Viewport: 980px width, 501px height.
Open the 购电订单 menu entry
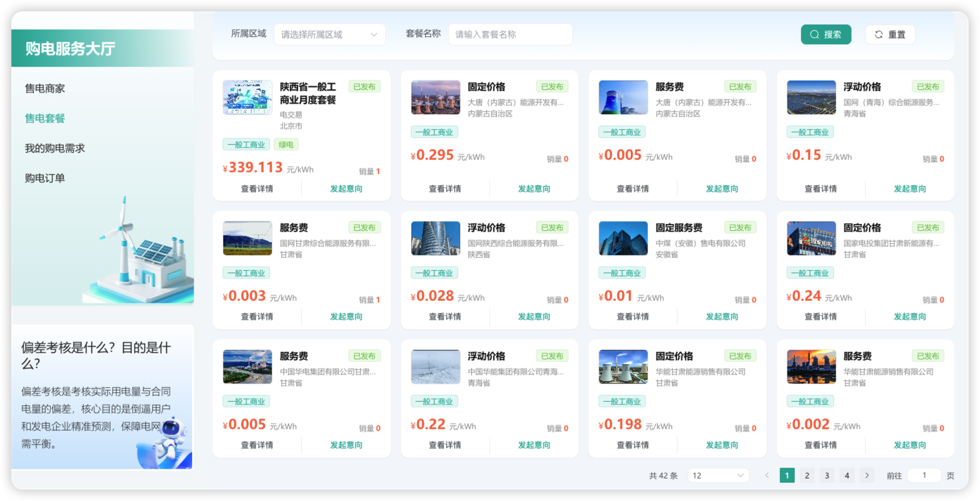click(45, 178)
